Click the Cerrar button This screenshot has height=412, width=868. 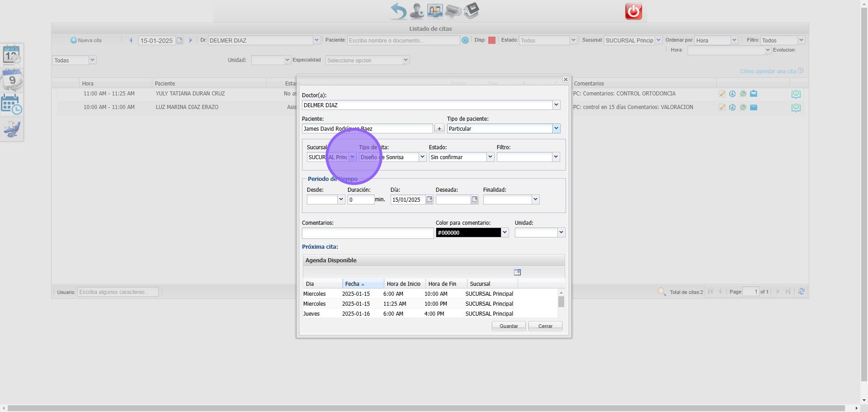[x=545, y=326]
